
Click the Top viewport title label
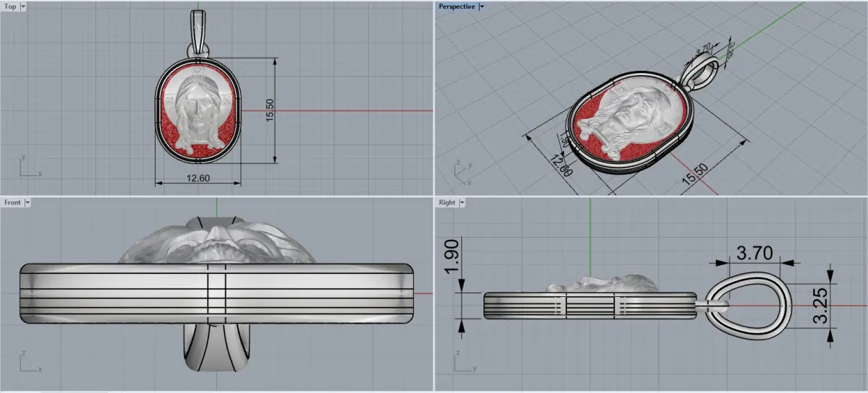point(11,6)
